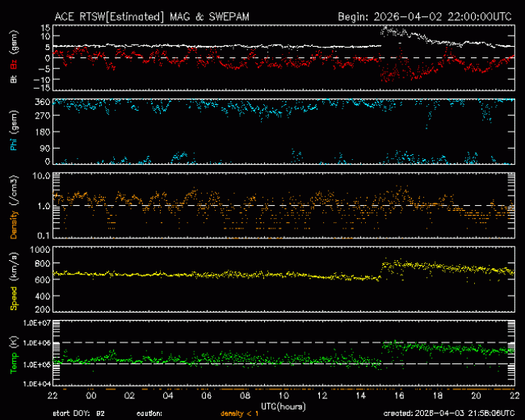Click the "200" tick on the Speed axis
Image resolution: width=525 pixels, height=420 pixels.
point(43,309)
